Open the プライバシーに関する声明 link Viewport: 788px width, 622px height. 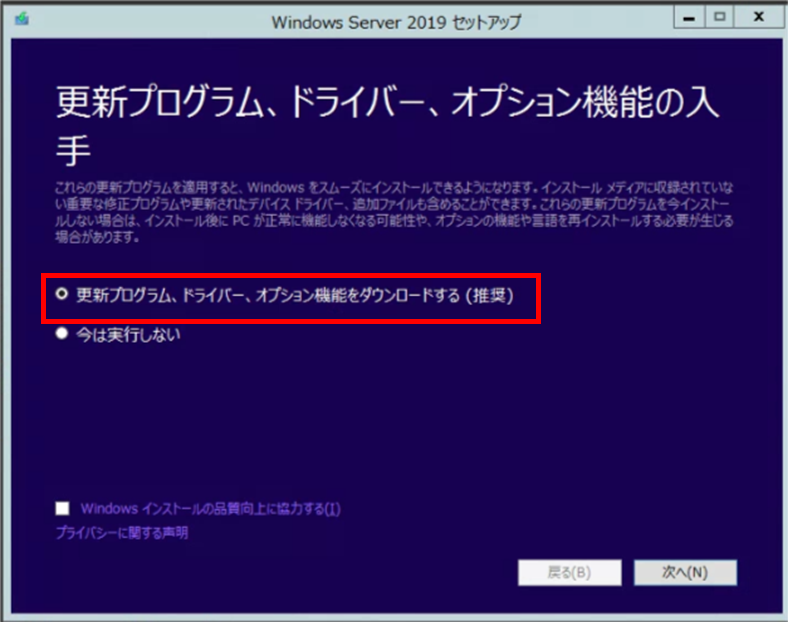(x=122, y=533)
